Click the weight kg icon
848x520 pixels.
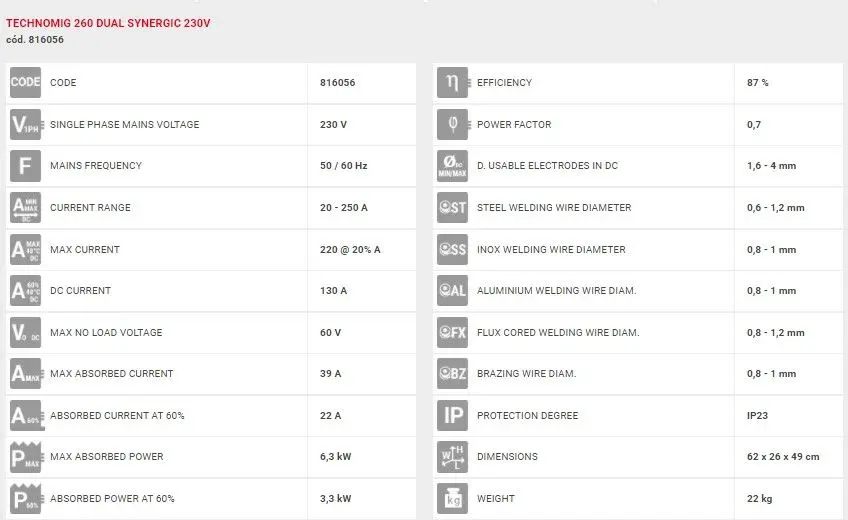(x=452, y=498)
